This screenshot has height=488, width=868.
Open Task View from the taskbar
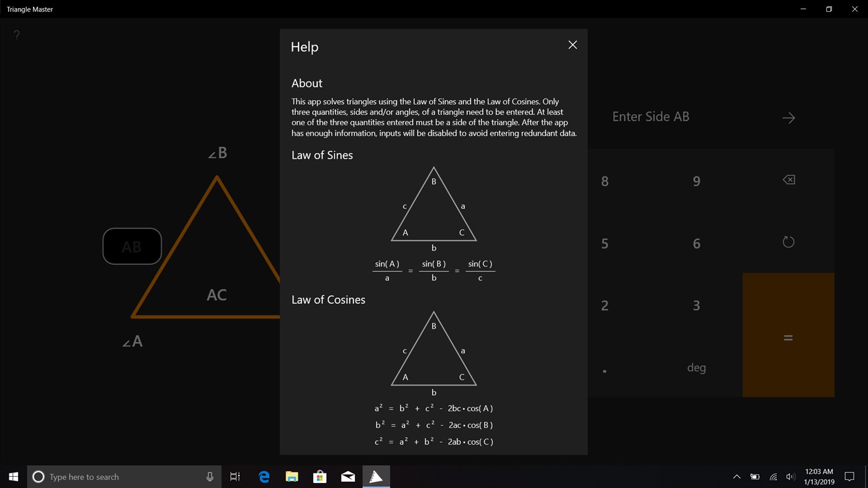pyautogui.click(x=234, y=476)
